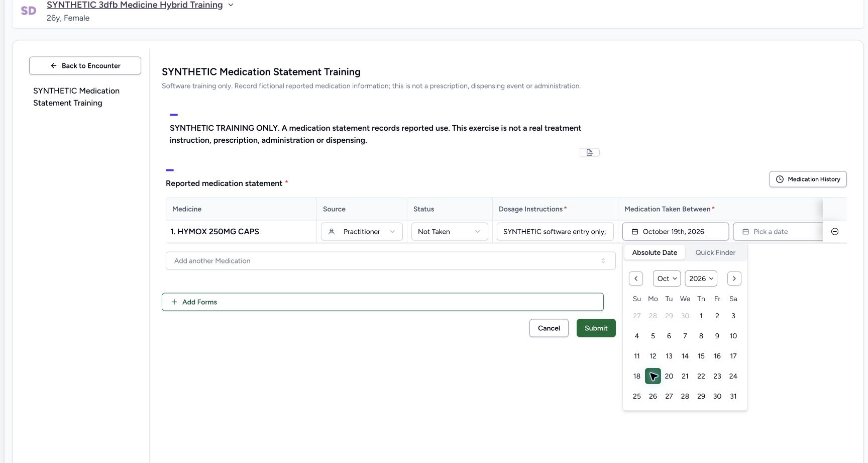Open the Not Taken status dropdown
Screen dimensions: 868x463
(450, 232)
